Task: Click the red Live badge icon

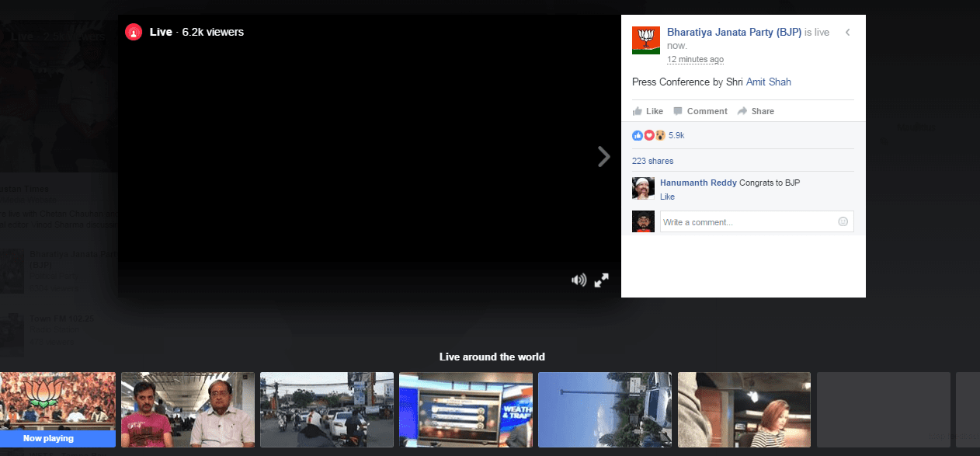Action: [134, 32]
